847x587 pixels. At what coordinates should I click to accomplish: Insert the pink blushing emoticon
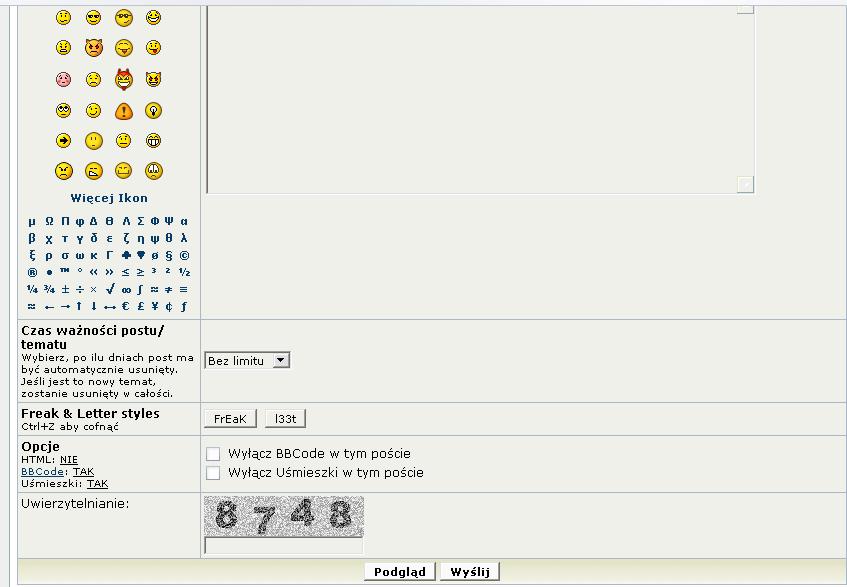(x=64, y=79)
